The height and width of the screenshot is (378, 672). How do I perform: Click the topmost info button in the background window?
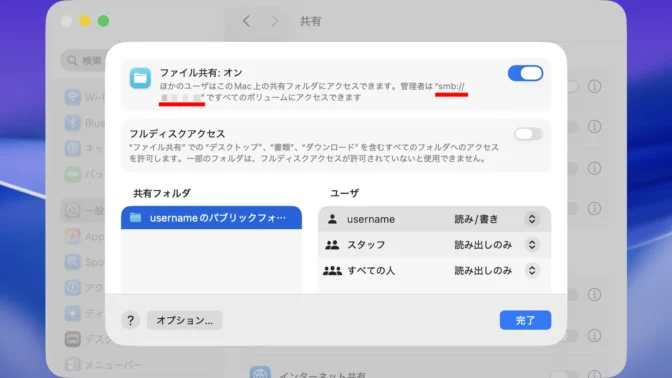[x=594, y=86]
